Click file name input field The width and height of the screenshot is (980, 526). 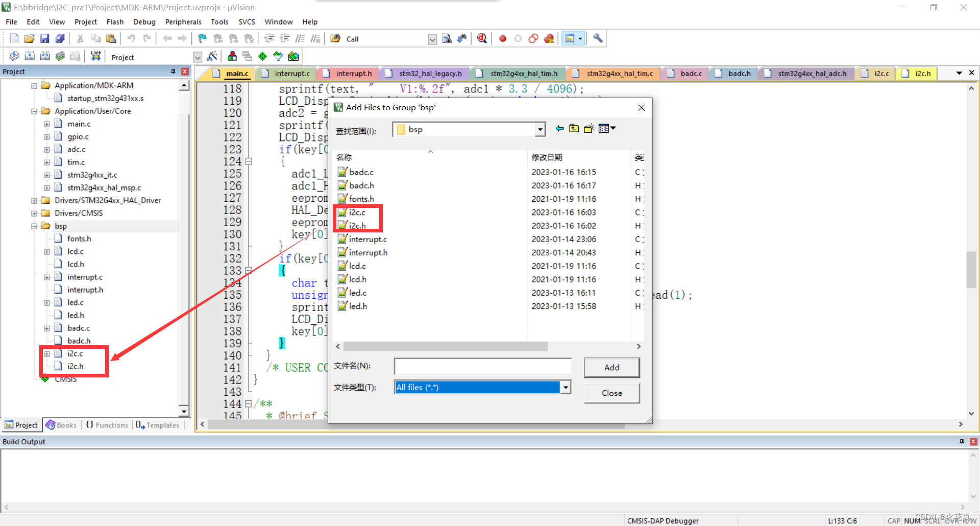[482, 366]
